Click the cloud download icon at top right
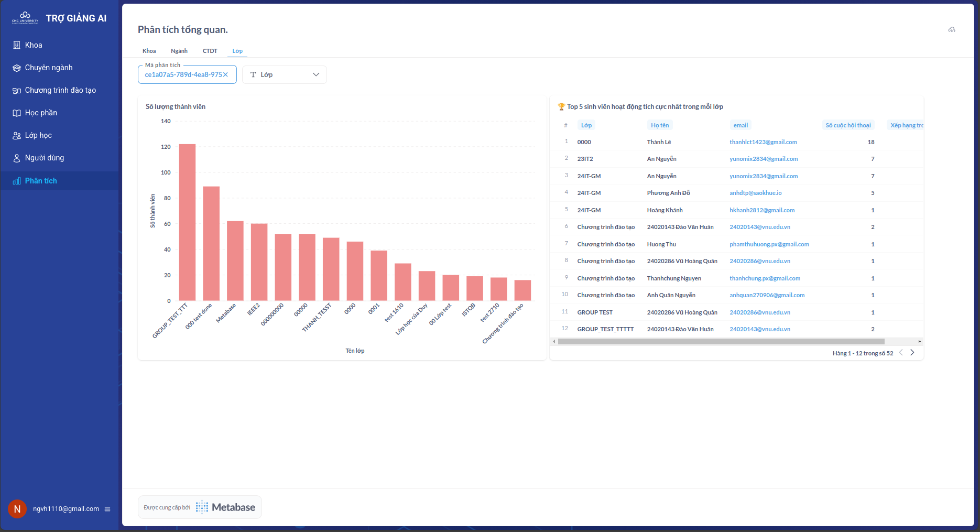The image size is (980, 532). tap(952, 30)
